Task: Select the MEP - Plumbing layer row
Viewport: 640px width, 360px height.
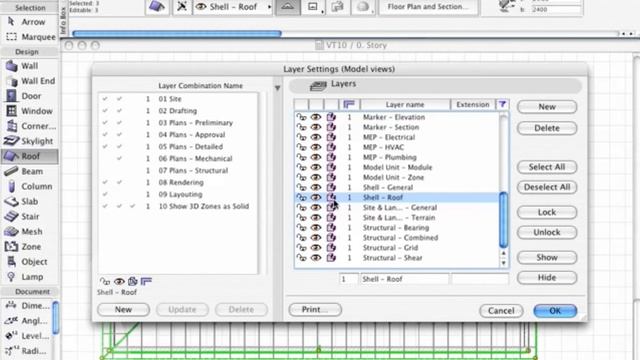Action: [397, 158]
